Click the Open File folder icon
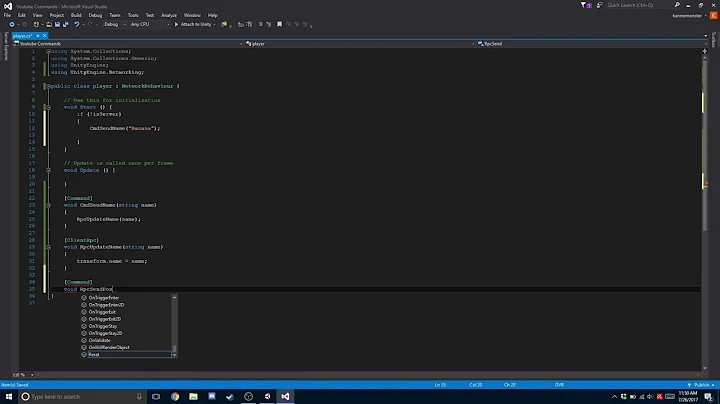Viewport: 720px width, 404px height. tap(50, 24)
